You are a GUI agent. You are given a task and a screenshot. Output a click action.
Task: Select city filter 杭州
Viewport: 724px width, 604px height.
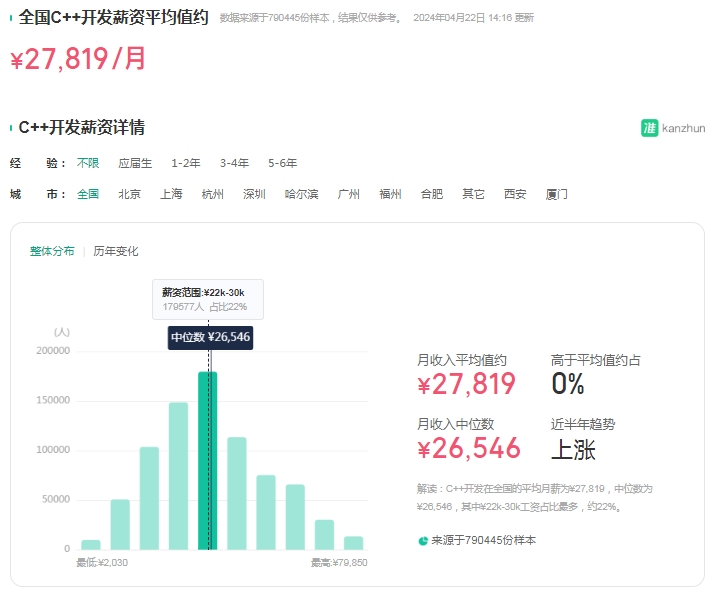pos(213,194)
